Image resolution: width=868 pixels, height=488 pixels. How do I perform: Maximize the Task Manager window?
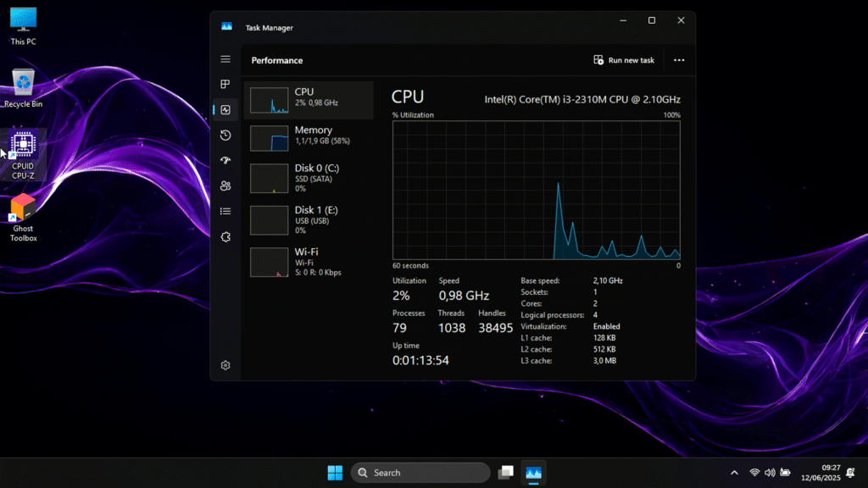click(x=652, y=20)
